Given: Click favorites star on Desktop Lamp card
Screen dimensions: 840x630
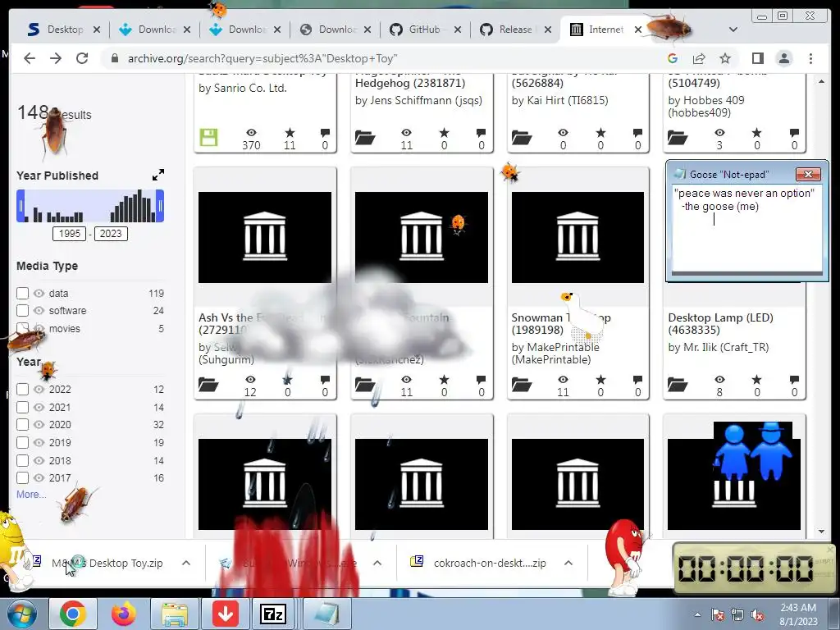Looking at the screenshot, I should click(x=756, y=380).
